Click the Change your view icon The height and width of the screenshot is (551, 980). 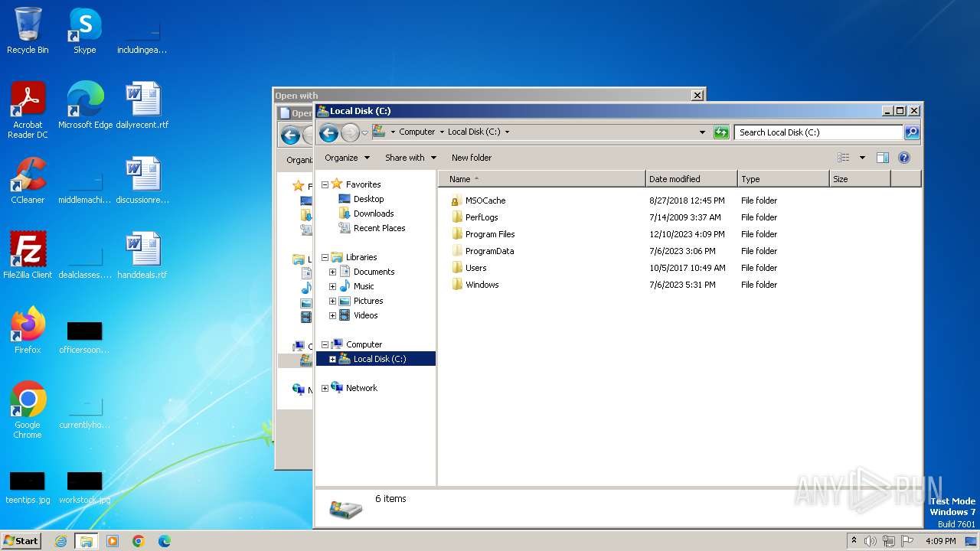(x=844, y=158)
